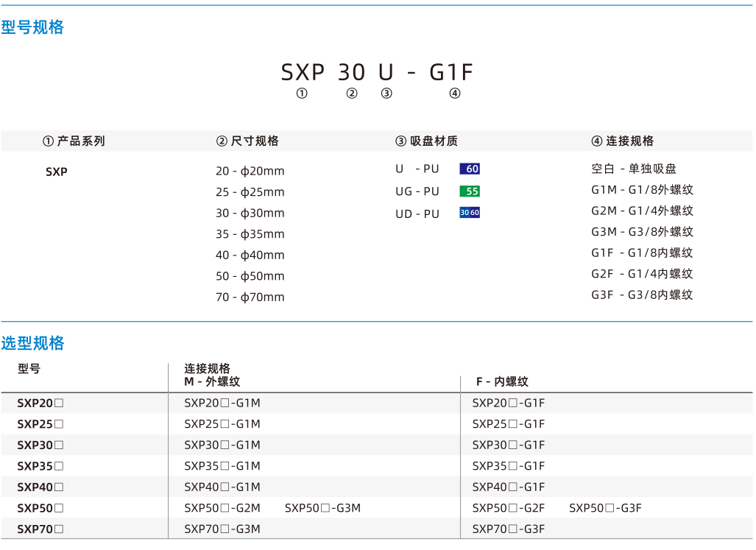
Task: Click the F - 内螺纹 column header
Action: coord(502,382)
